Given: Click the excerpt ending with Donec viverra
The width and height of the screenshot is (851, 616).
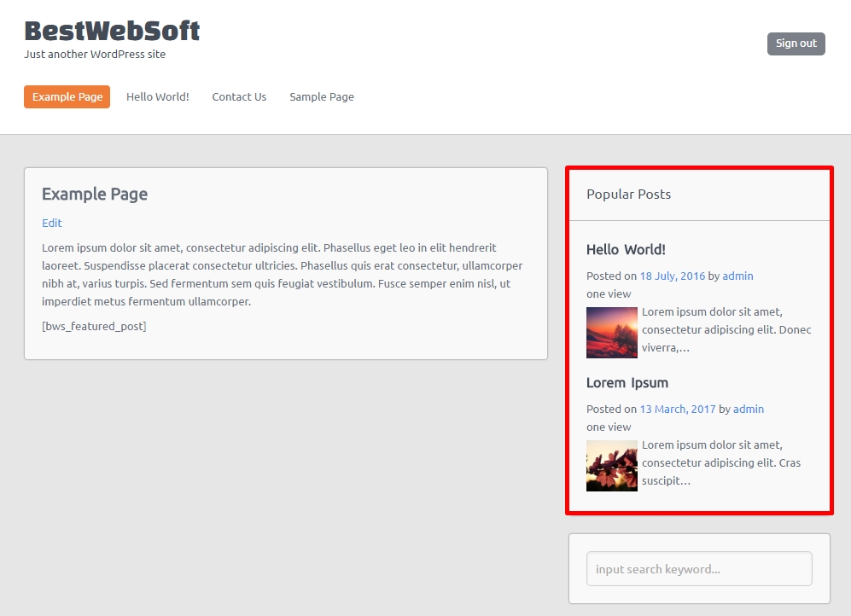Looking at the screenshot, I should [726, 329].
